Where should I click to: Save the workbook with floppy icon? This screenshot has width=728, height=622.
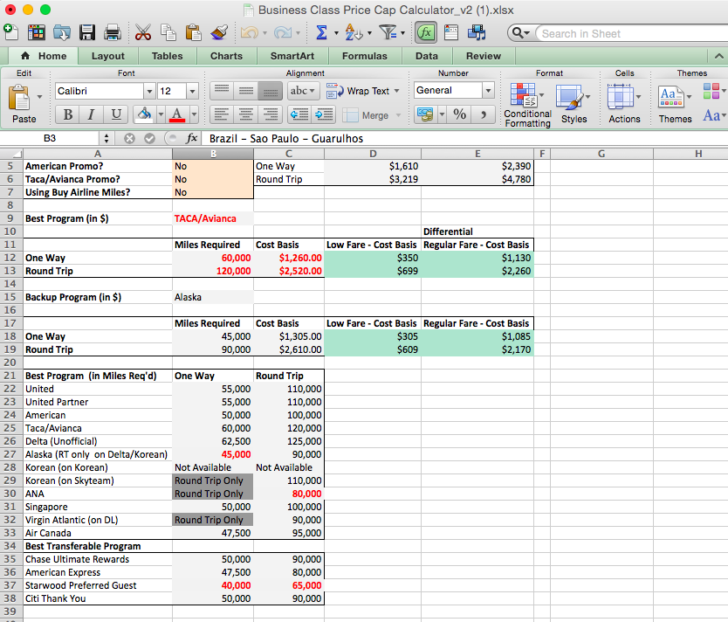[87, 33]
